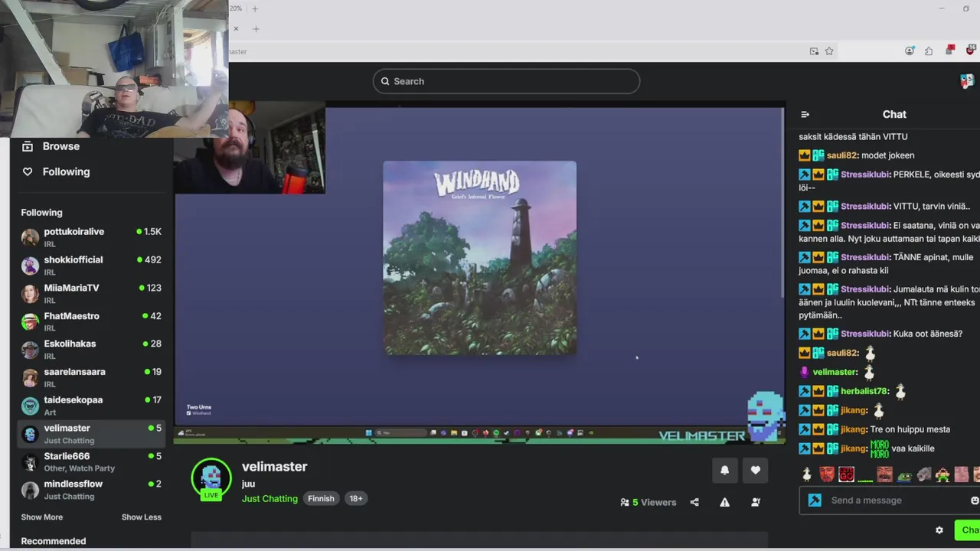The width and height of the screenshot is (980, 551).
Task: Open Starlie666 channel in sidebar
Action: click(x=91, y=461)
